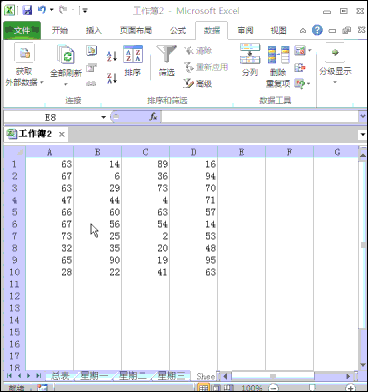
Task: Click the Name Box showing E8
Action: [51, 117]
